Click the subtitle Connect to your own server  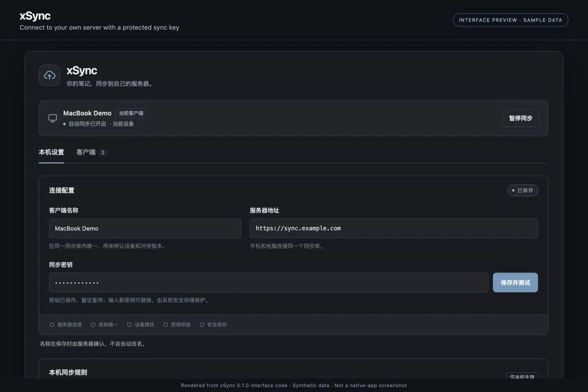99,27
